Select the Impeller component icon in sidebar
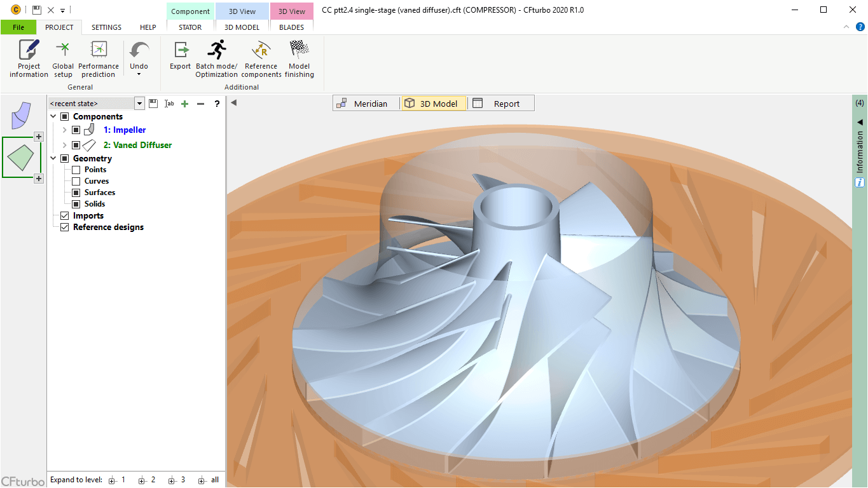 point(21,115)
